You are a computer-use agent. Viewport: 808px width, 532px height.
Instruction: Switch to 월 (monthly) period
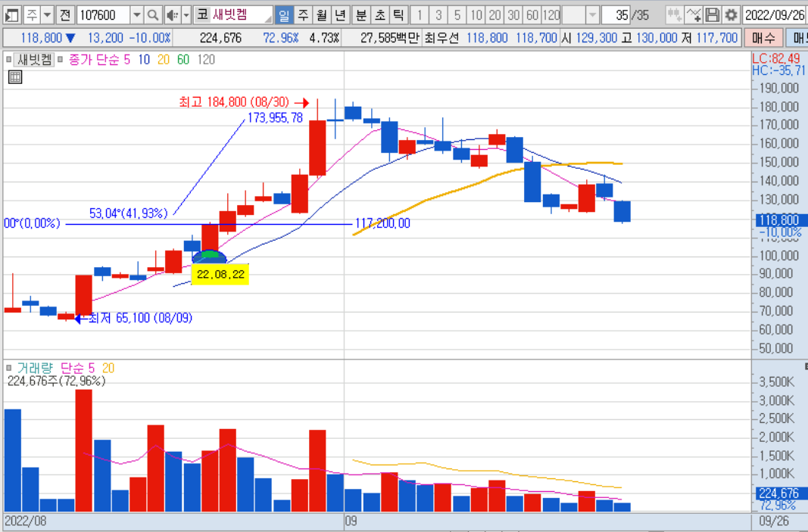322,15
